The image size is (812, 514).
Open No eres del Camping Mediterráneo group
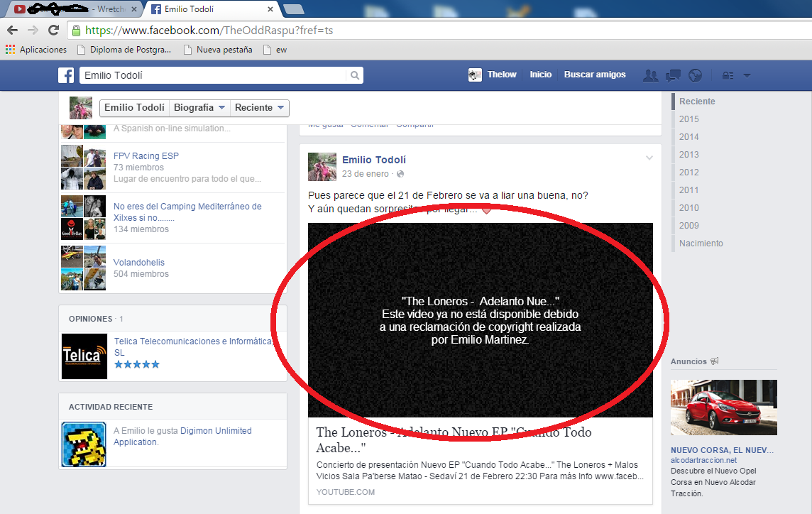[187, 212]
